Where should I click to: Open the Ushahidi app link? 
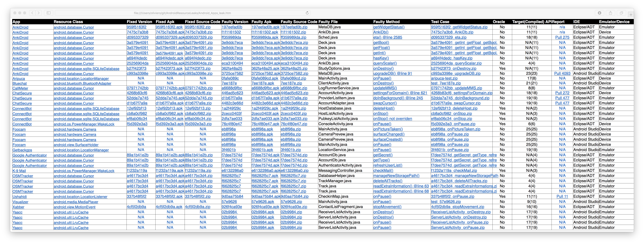(19, 197)
